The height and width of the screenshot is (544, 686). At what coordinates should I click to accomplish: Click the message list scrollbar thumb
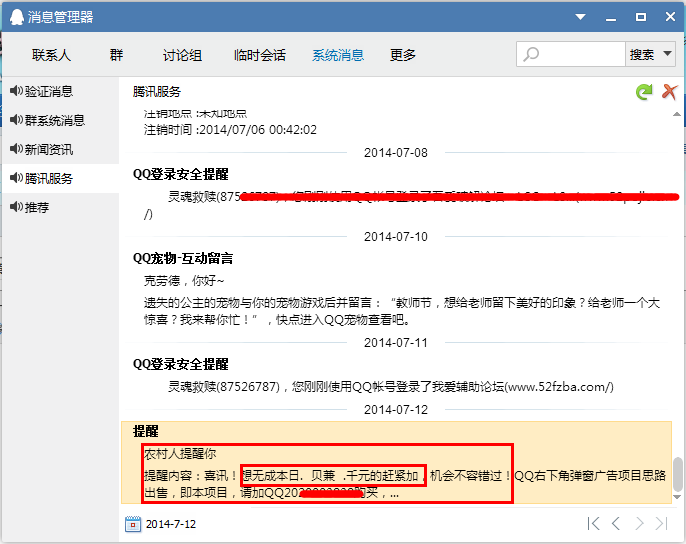(677, 474)
